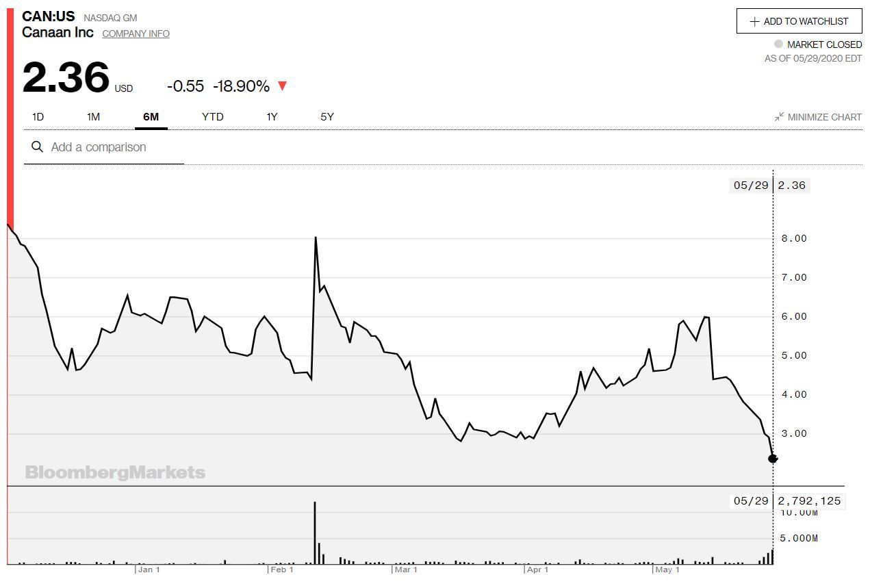Click the red down-arrow price change indicator
The height and width of the screenshot is (588, 883).
(282, 86)
